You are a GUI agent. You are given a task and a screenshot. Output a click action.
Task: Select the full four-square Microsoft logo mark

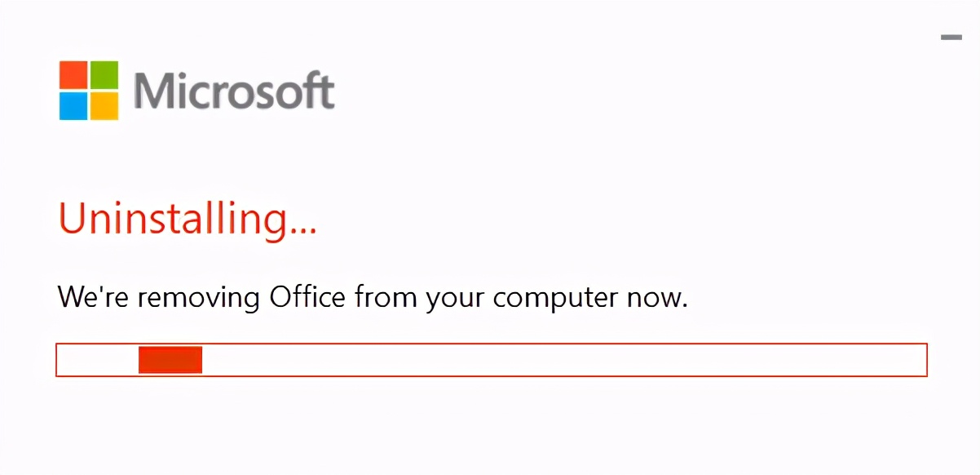click(90, 90)
